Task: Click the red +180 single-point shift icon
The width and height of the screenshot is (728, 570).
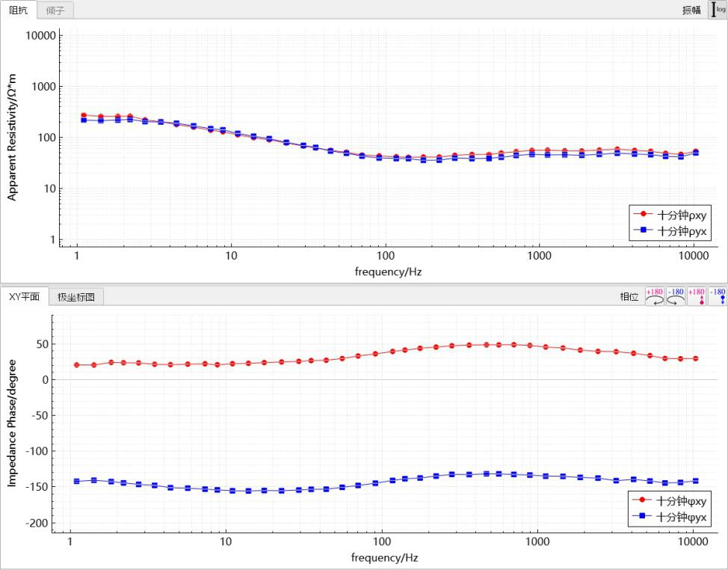Action: 697,296
